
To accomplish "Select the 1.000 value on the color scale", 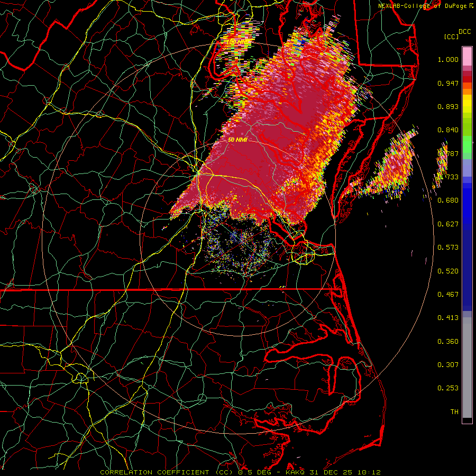I will tap(448, 59).
